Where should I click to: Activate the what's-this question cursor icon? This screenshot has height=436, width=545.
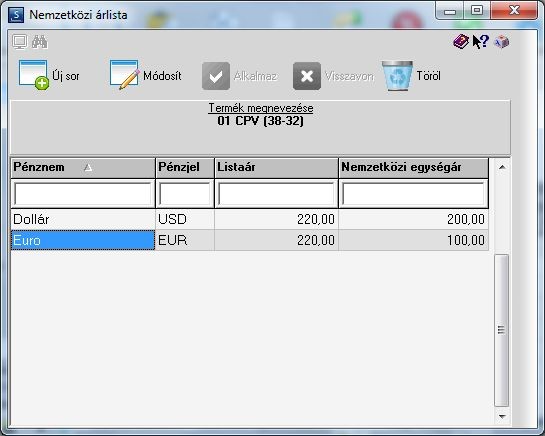point(481,42)
